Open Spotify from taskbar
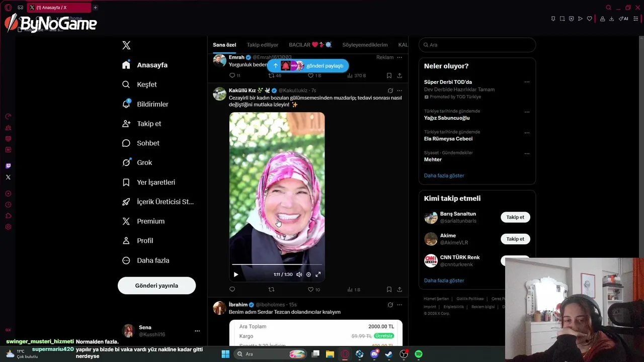 click(x=419, y=354)
